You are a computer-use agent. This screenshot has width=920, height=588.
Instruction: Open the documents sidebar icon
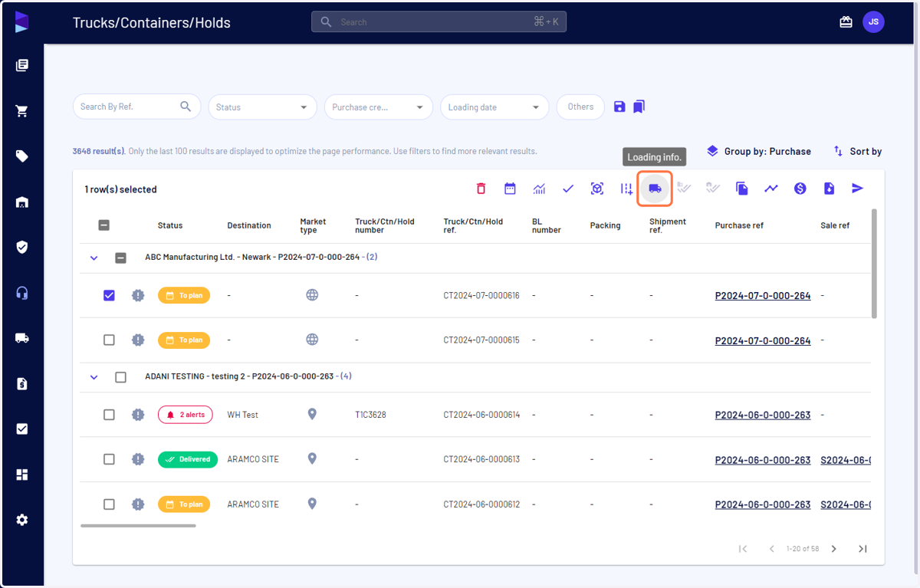pyautogui.click(x=22, y=66)
